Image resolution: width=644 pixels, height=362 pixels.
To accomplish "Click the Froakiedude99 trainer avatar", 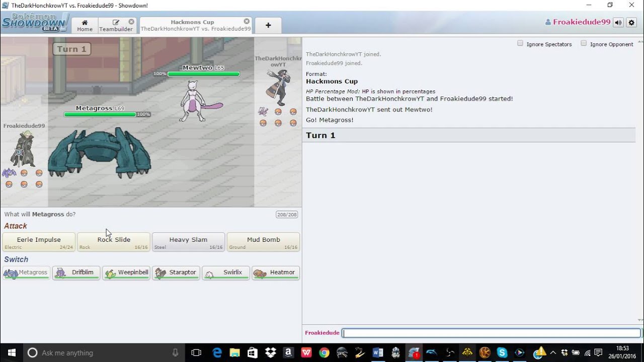I will pyautogui.click(x=23, y=149).
